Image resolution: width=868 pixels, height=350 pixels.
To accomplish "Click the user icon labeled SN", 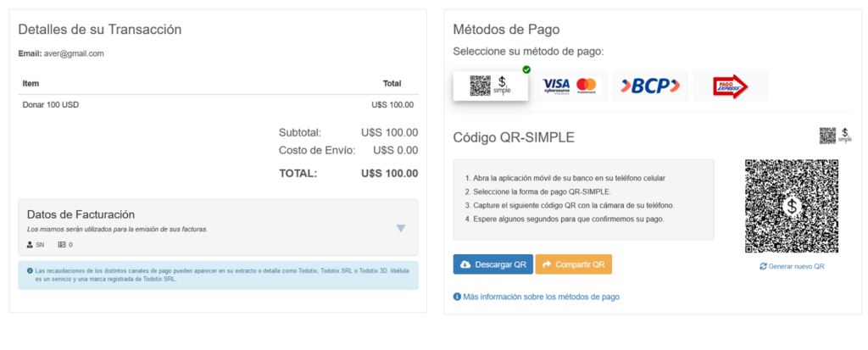I will pyautogui.click(x=30, y=244).
